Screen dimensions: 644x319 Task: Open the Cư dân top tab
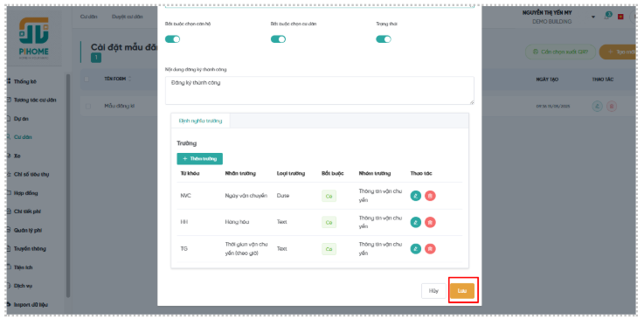pos(89,17)
